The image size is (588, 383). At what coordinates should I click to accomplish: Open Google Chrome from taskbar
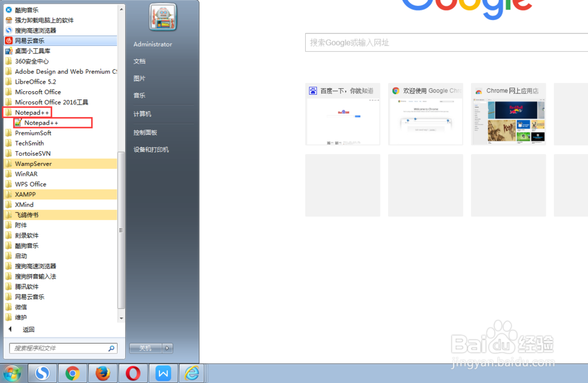(72, 373)
